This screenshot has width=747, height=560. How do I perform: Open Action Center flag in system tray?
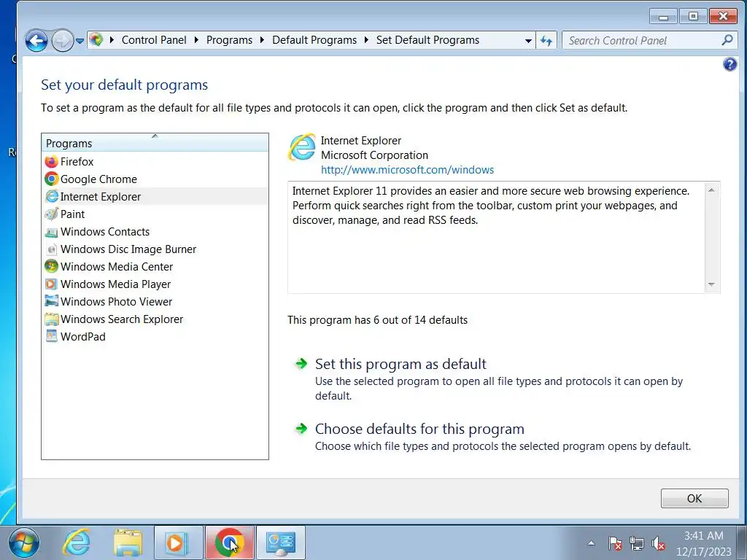[615, 543]
